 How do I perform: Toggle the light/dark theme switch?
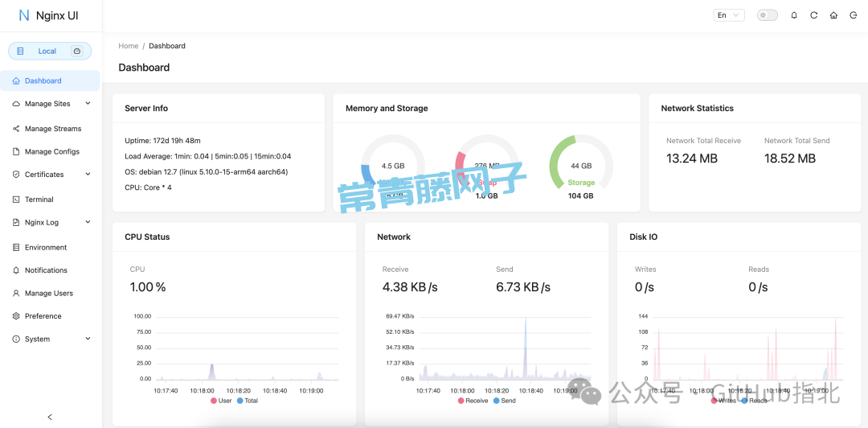click(x=767, y=15)
